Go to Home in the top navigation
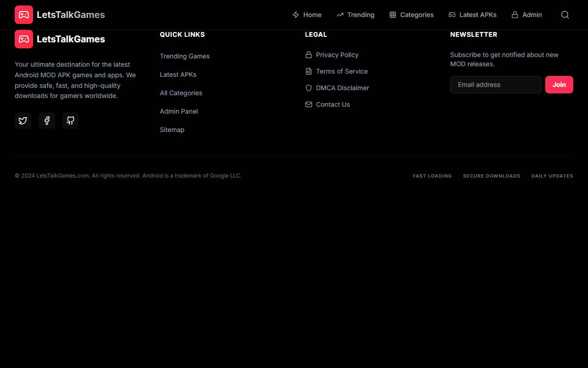Screen dimensions: 588x368 pos(307,15)
